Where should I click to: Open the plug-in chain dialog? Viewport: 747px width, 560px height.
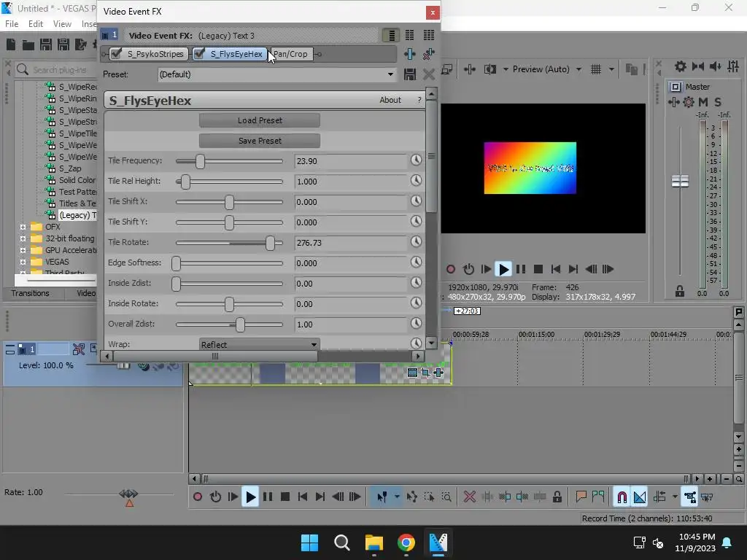[x=410, y=54]
